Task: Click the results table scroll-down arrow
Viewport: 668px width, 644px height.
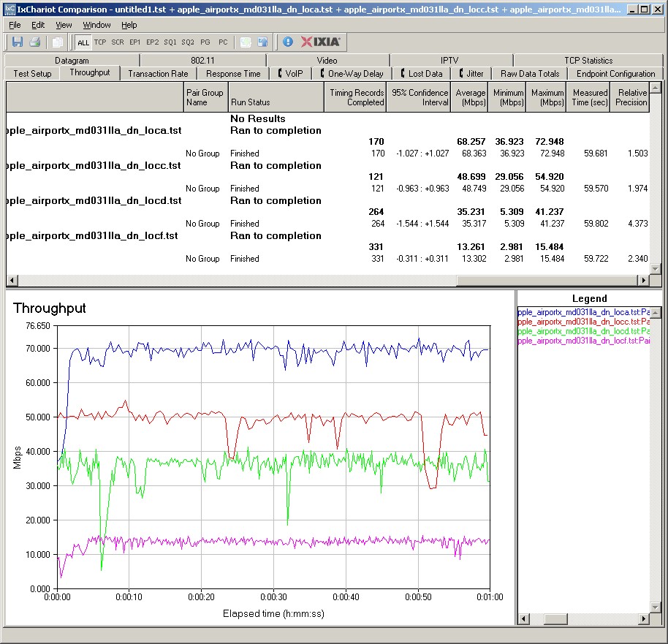Action: coord(655,268)
